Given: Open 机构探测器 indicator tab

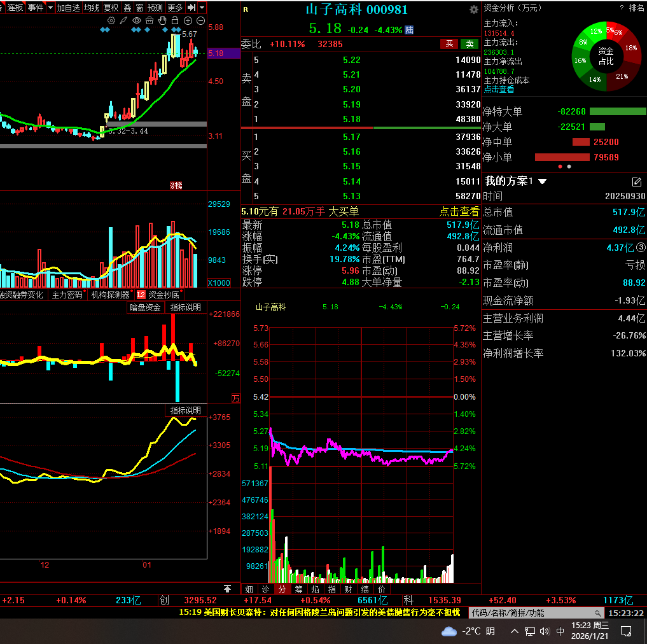Looking at the screenshot, I should click(x=110, y=295).
